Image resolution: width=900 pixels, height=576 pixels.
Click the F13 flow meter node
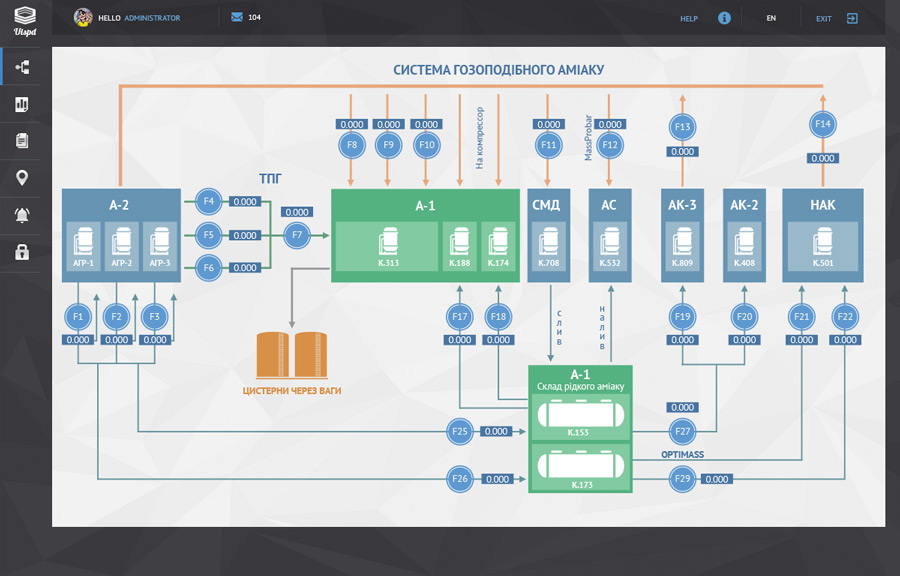click(683, 127)
